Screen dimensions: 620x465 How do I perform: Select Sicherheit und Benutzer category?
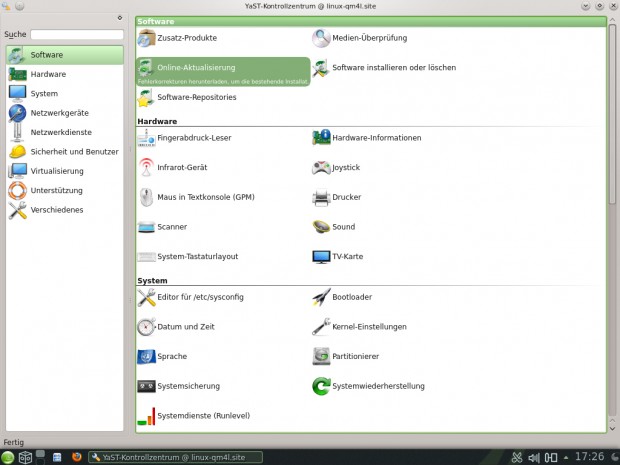point(65,152)
